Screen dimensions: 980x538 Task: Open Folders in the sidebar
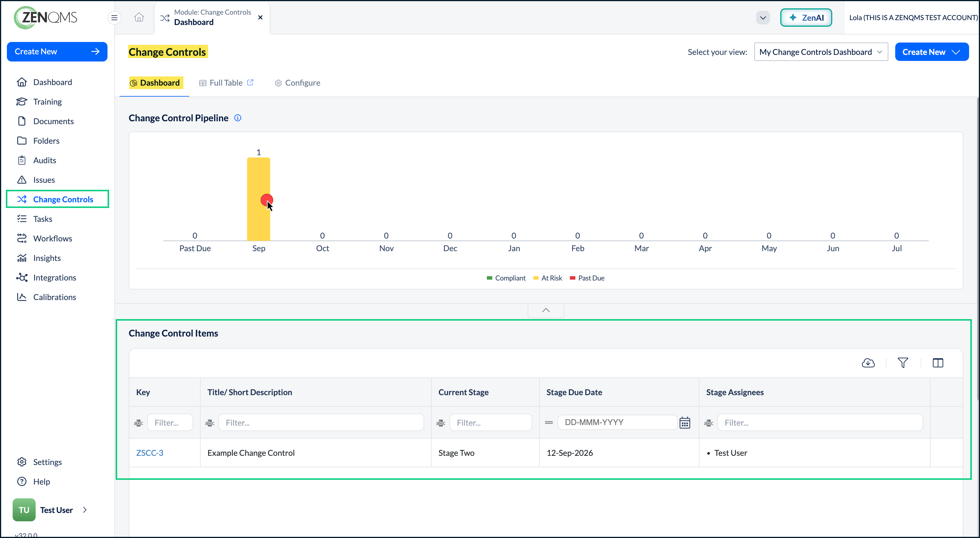(x=46, y=141)
